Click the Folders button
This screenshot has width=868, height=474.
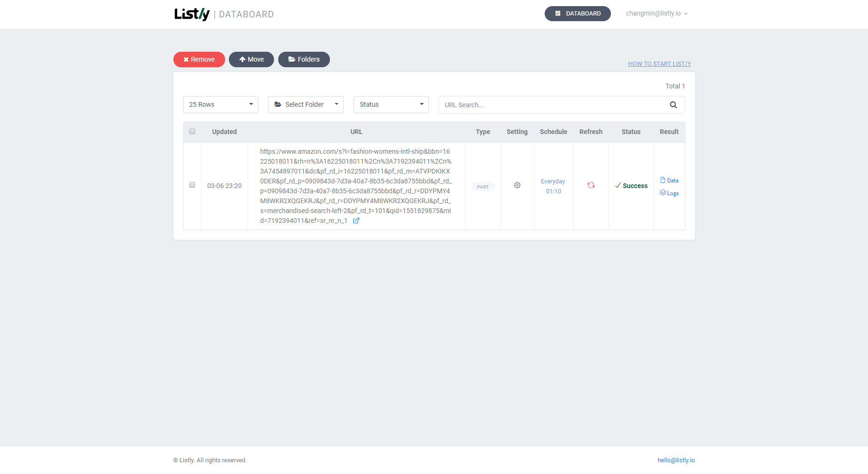(304, 60)
